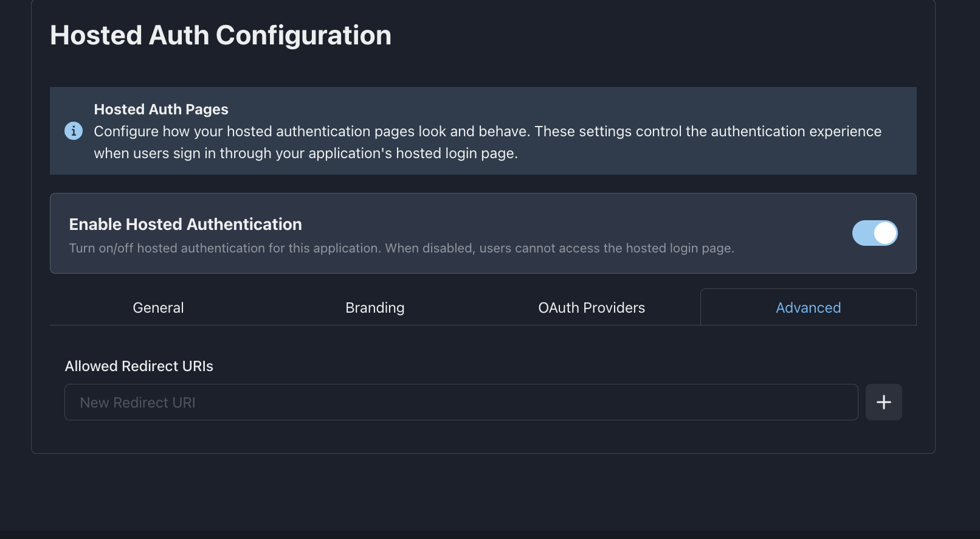Select the OAuth Providers tab
Viewport: 980px width, 539px height.
(591, 308)
